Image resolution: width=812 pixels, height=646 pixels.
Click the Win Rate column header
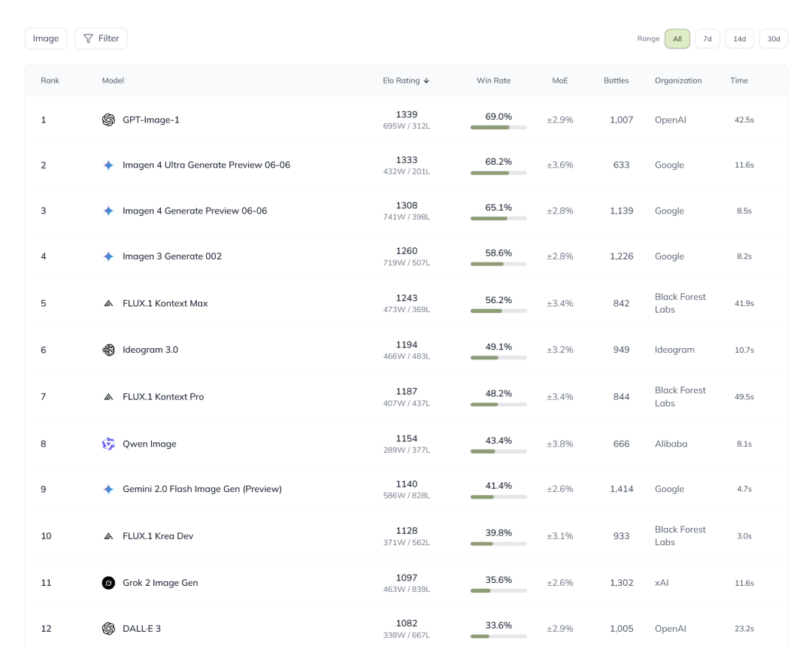493,80
